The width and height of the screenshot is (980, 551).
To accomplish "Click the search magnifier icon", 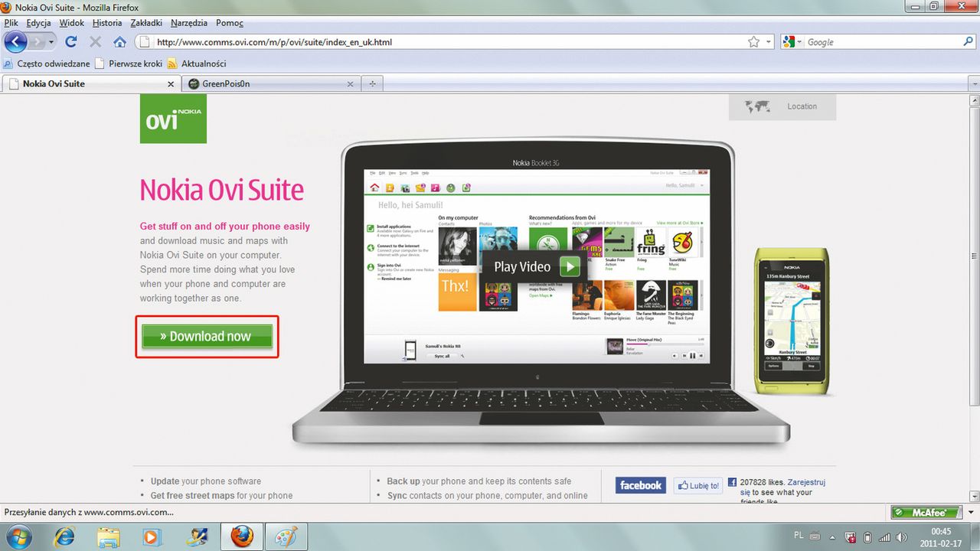I will pyautogui.click(x=969, y=42).
